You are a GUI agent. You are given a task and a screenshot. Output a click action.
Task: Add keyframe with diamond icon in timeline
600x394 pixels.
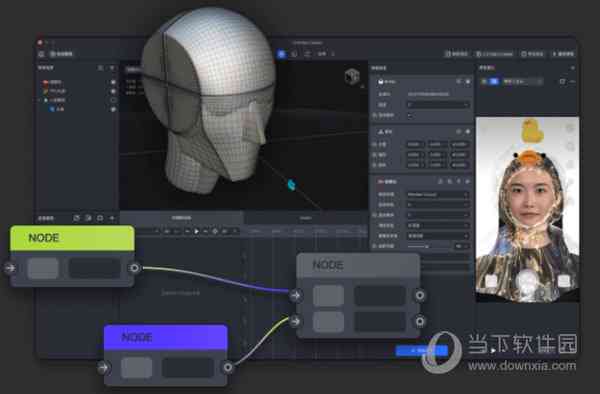[x=215, y=231]
